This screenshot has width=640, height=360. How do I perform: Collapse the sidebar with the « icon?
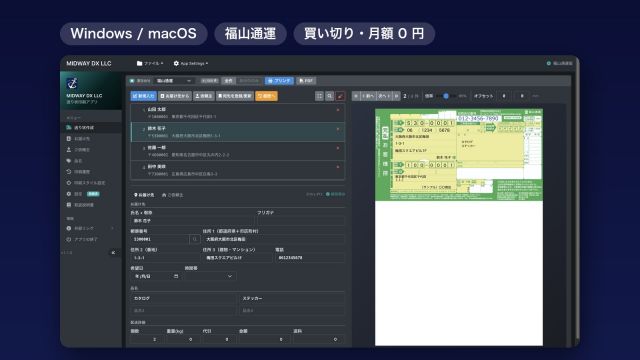(113, 253)
